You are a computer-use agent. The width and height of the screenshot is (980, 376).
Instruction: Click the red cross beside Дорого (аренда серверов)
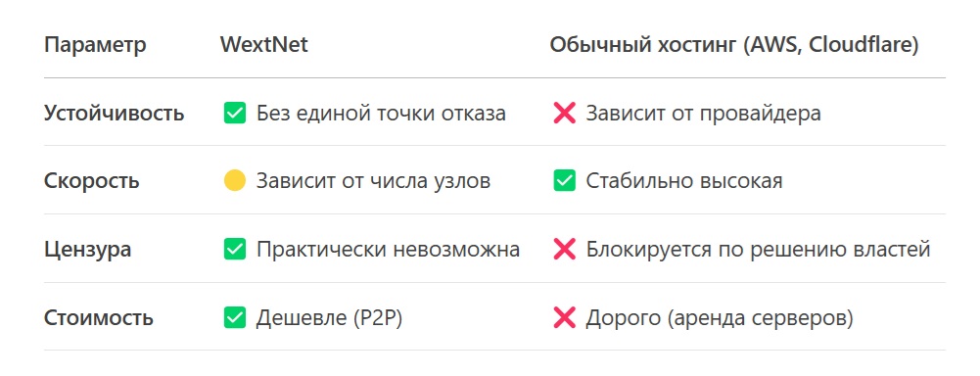point(564,318)
